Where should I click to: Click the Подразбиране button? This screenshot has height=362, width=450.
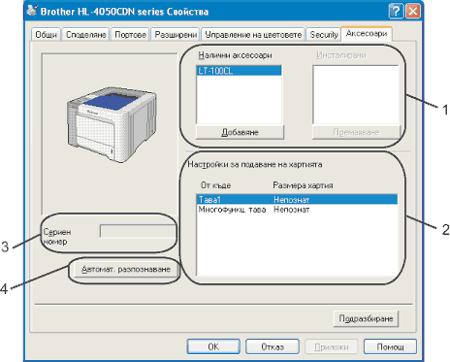click(366, 319)
